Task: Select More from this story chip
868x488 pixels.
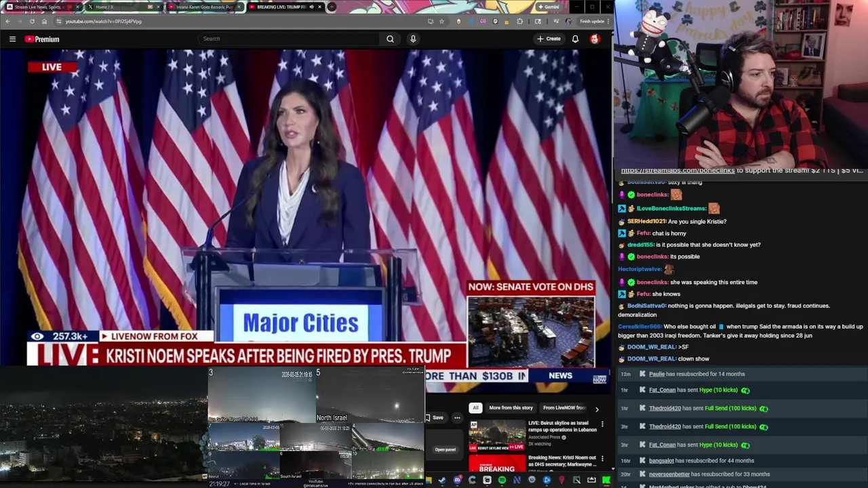Action: tap(511, 408)
